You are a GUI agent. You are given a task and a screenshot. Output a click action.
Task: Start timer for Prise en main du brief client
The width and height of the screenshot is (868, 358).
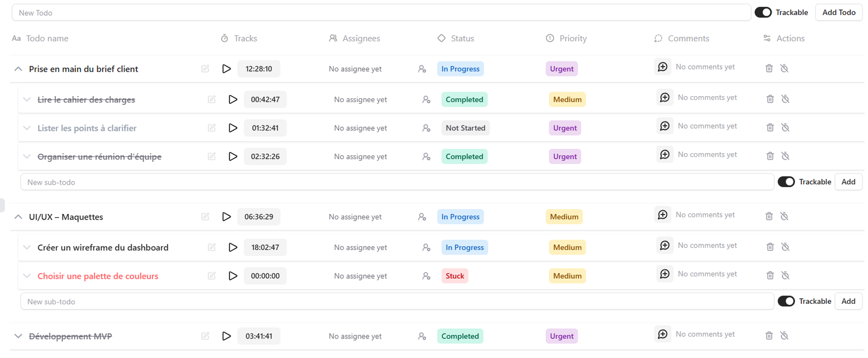[227, 69]
